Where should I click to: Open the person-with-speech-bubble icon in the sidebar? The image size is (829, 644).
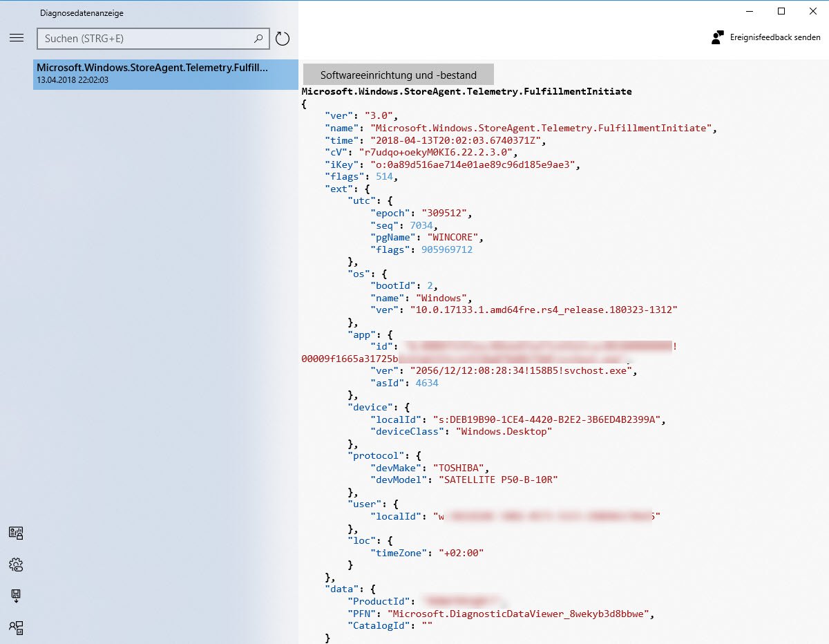[16, 627]
